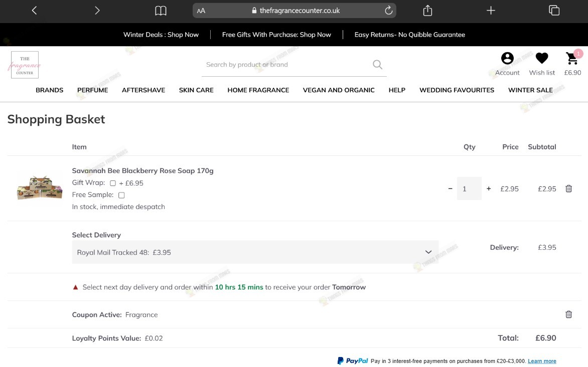Click Winter Deals : Shop Now link
588x367 pixels.
point(161,35)
